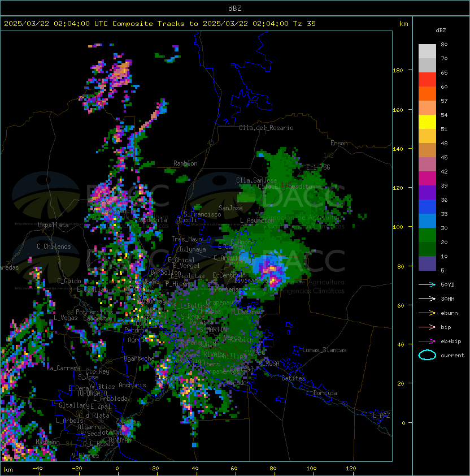Click the Tres_Mayo label

coord(186,239)
